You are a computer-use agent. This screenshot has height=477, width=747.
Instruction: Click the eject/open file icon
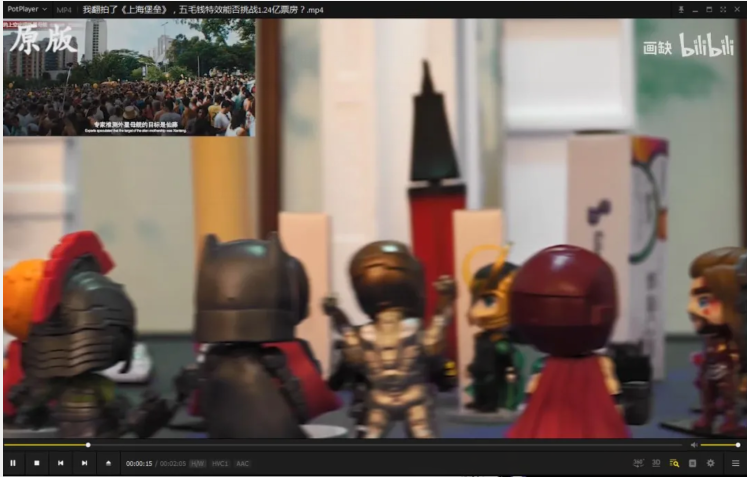point(108,463)
